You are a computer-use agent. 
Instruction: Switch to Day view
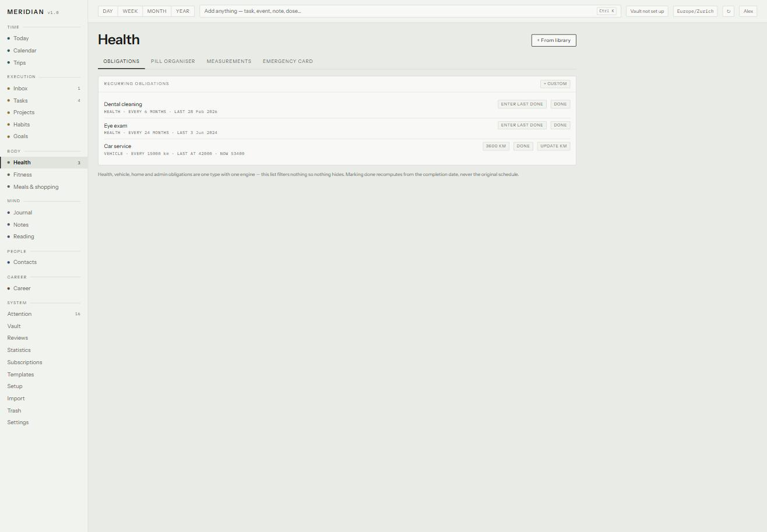[108, 11]
